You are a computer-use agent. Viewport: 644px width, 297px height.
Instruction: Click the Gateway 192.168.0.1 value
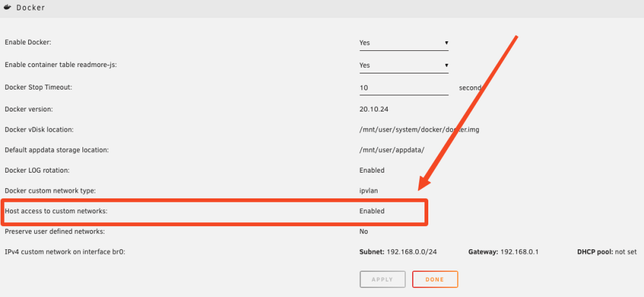pyautogui.click(x=503, y=252)
